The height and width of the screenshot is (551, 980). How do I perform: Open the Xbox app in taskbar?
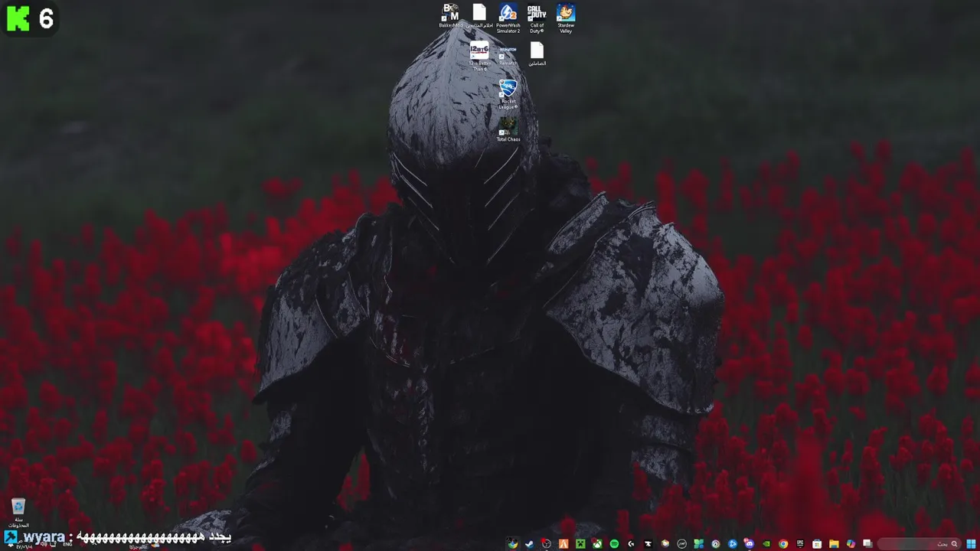(597, 544)
